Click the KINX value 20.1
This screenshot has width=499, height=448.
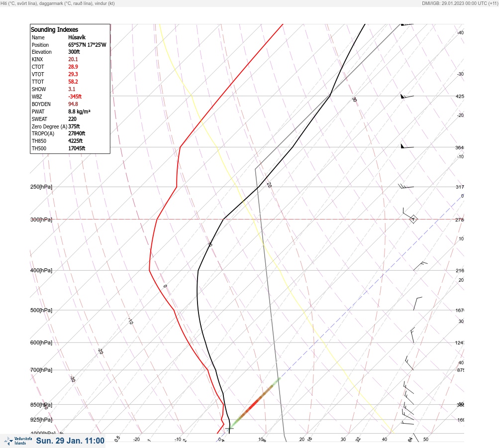(x=73, y=59)
